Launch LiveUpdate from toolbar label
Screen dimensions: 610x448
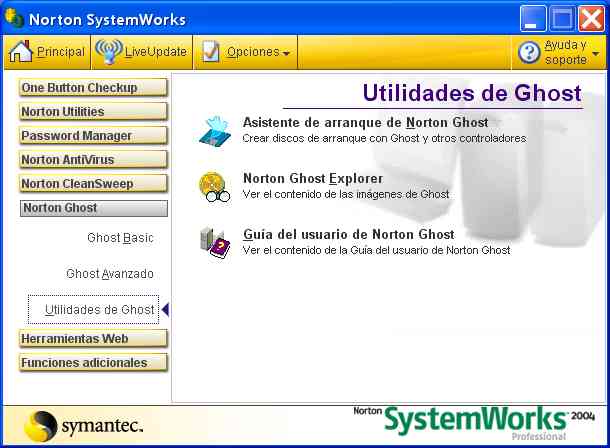pos(156,52)
